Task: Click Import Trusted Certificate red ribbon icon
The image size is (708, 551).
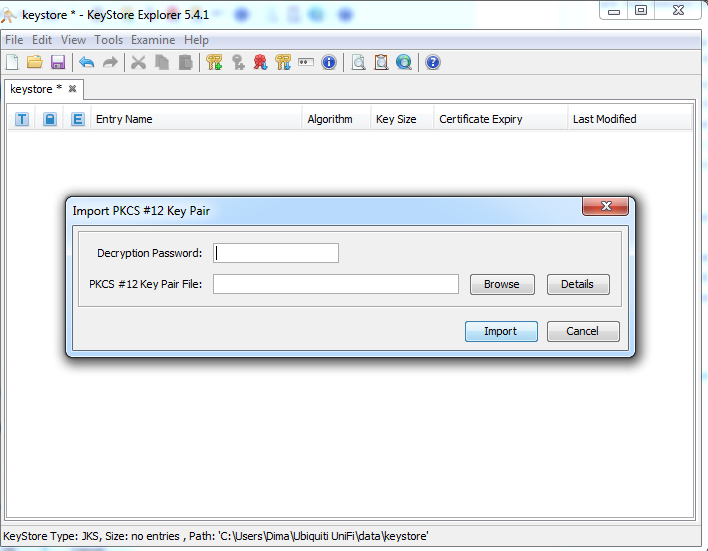Action: coord(260,62)
